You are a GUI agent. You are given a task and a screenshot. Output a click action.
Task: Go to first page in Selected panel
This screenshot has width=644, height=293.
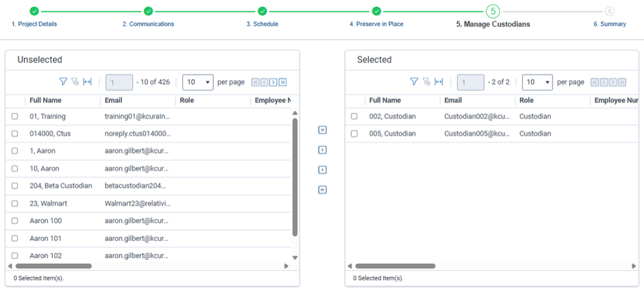pyautogui.click(x=594, y=82)
